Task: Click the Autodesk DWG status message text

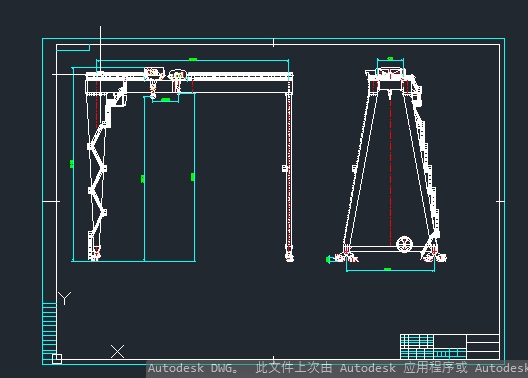Action: tap(338, 368)
